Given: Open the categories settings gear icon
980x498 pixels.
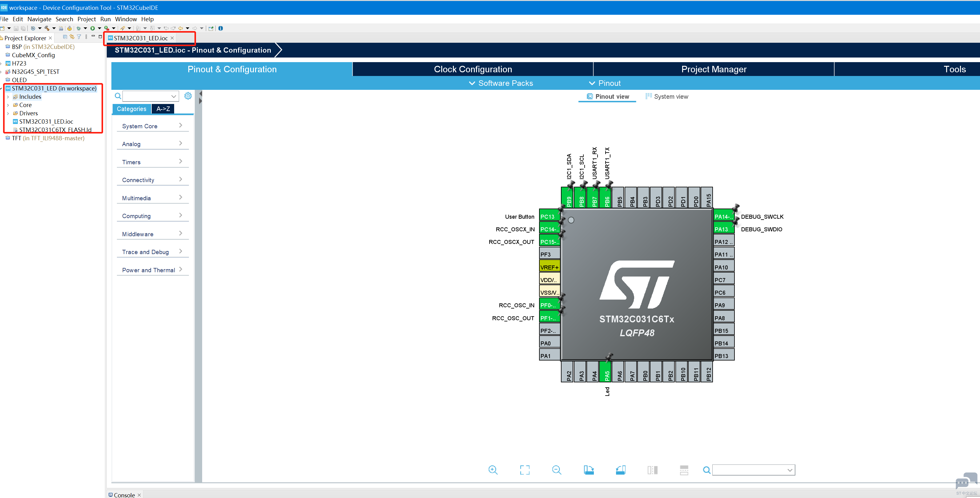Looking at the screenshot, I should pyautogui.click(x=188, y=96).
